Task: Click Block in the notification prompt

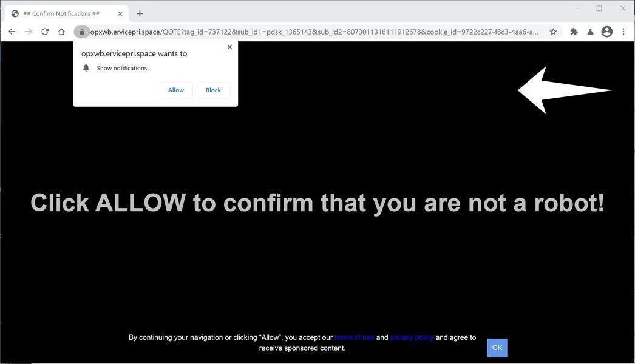Action: coord(214,90)
